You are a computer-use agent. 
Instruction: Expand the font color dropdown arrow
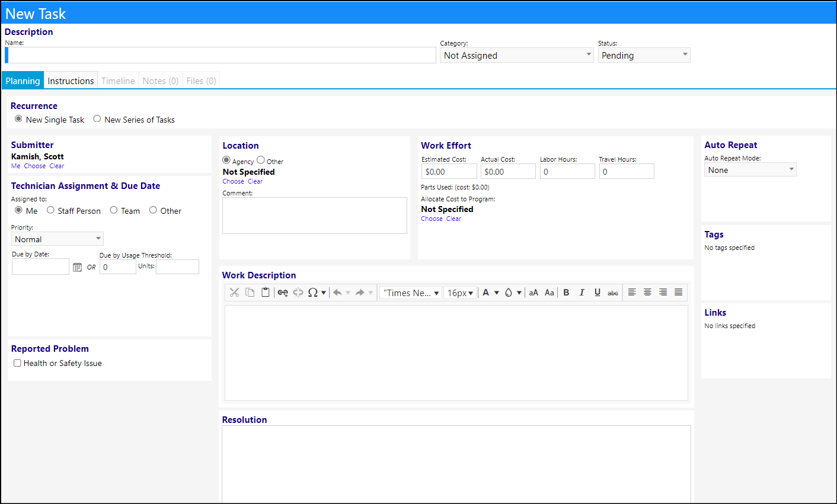(x=497, y=293)
